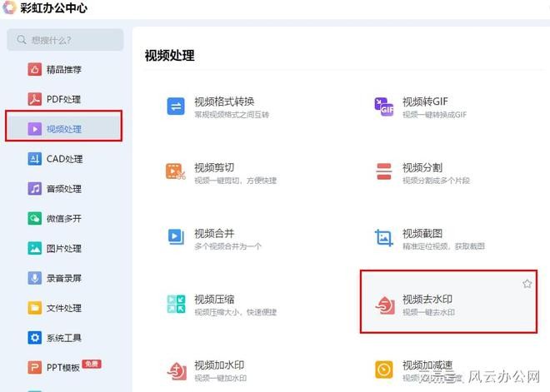Viewport: 550px width, 392px height.
Task: Click description 视频一键去水印
Action: point(428,312)
